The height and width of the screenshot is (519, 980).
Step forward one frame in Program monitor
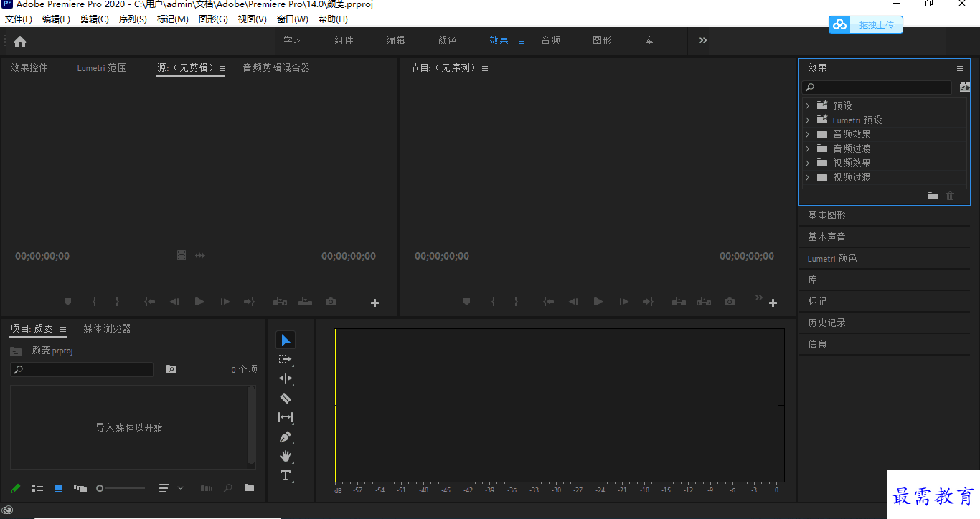coord(623,302)
